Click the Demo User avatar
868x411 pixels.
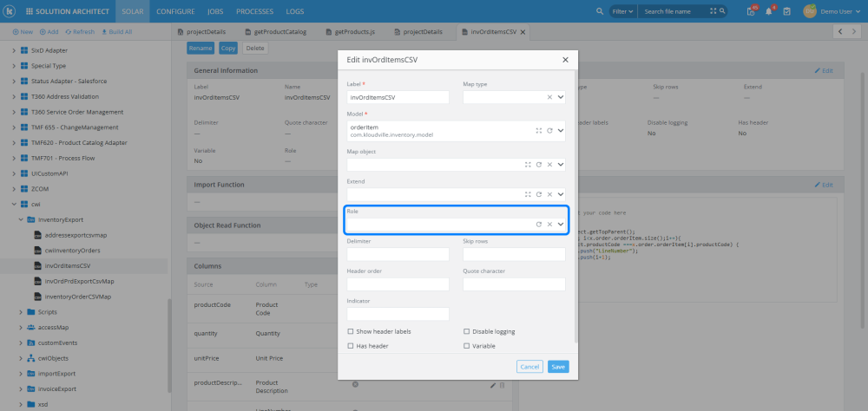pyautogui.click(x=810, y=11)
